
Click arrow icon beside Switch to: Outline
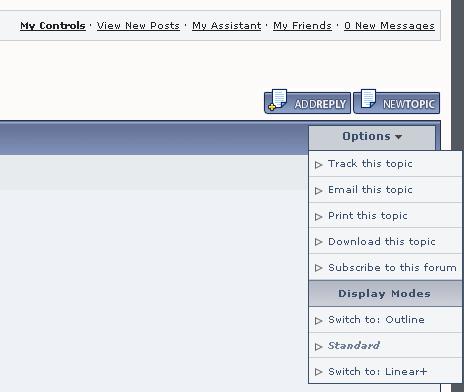[318, 321]
